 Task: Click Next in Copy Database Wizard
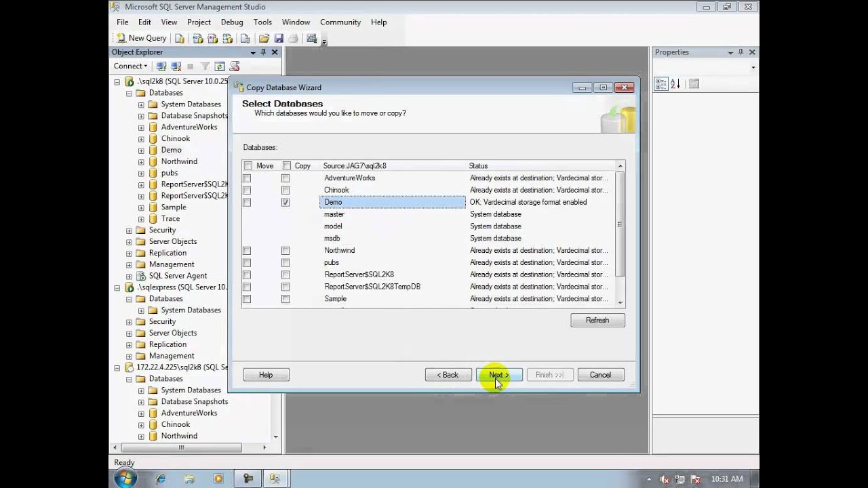(499, 375)
